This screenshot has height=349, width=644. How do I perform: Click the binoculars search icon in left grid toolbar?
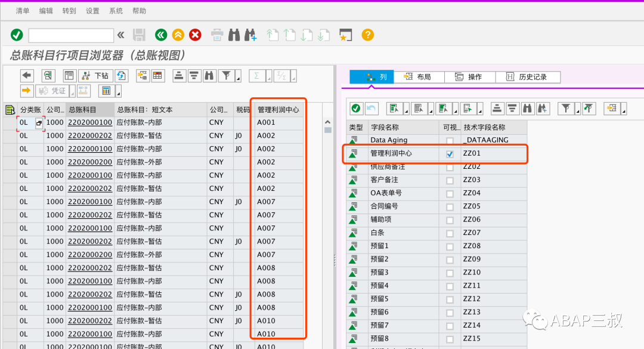point(209,76)
